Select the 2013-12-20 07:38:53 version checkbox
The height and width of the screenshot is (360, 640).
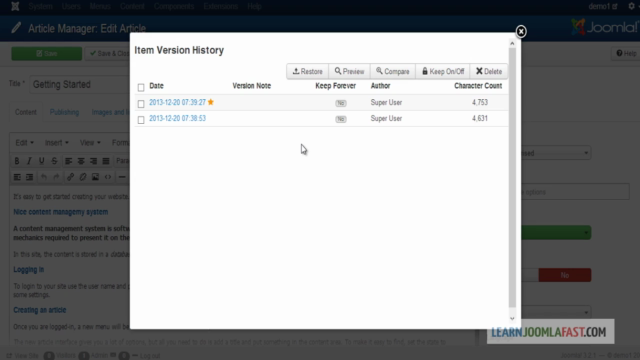pos(141,120)
